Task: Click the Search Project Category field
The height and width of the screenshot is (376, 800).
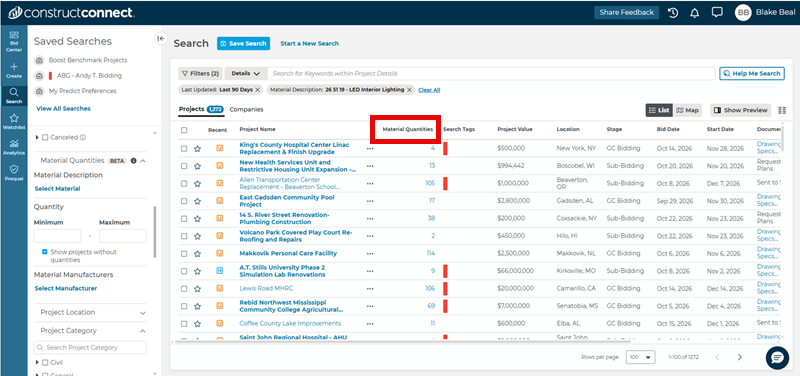Action: pos(90,347)
